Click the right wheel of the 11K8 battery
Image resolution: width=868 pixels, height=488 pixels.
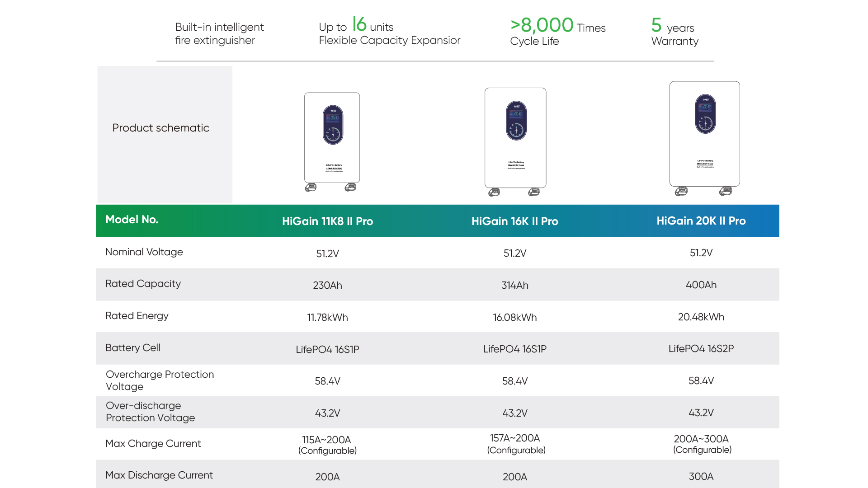[350, 187]
